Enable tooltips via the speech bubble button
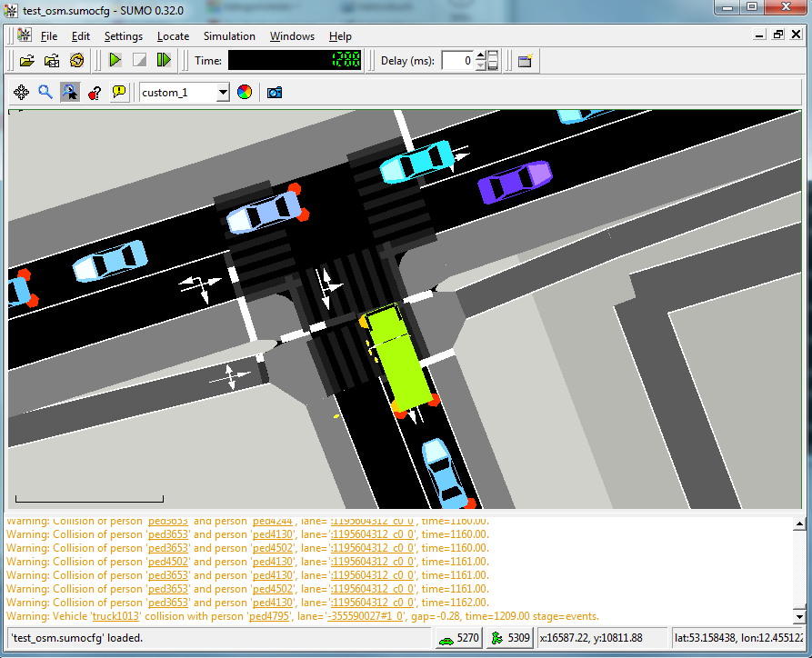Image resolution: width=812 pixels, height=658 pixels. pos(119,92)
